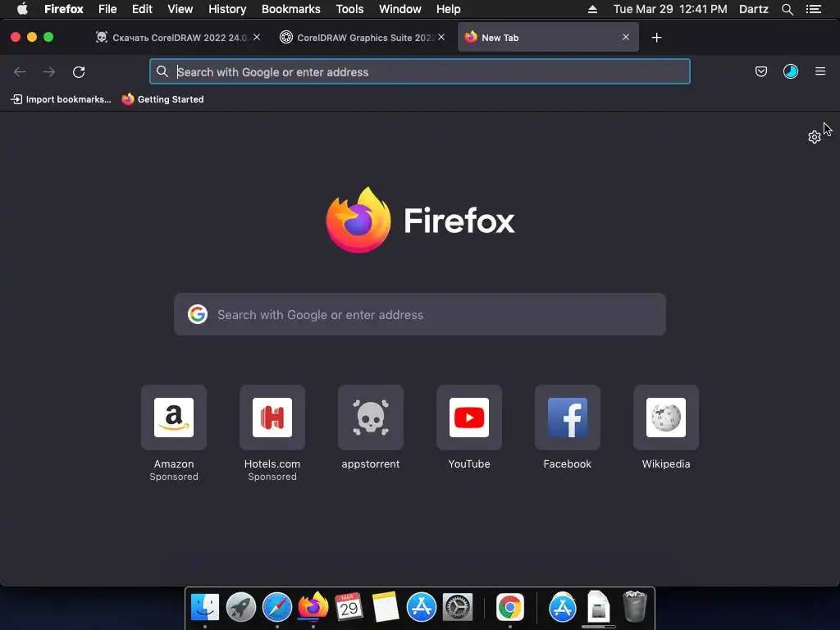840x630 pixels.
Task: Click the Firefox logo on new tab page
Action: pos(358,220)
